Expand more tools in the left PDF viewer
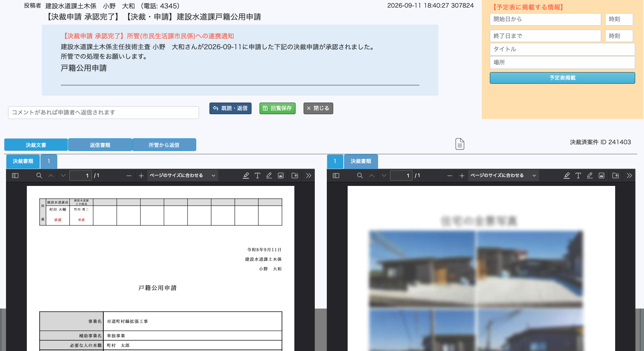Screen dimensions: 644x351 pyautogui.click(x=308, y=175)
